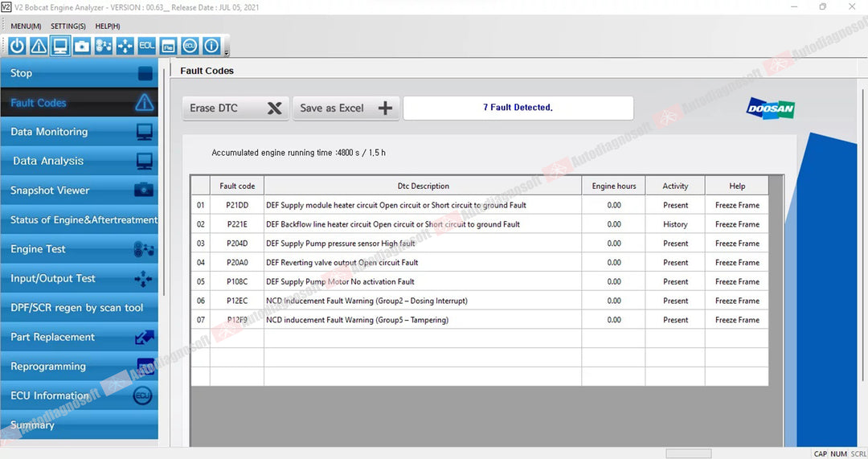Image resolution: width=868 pixels, height=459 pixels.
Task: Open Reprogramming in the sidebar
Action: pyautogui.click(x=79, y=367)
